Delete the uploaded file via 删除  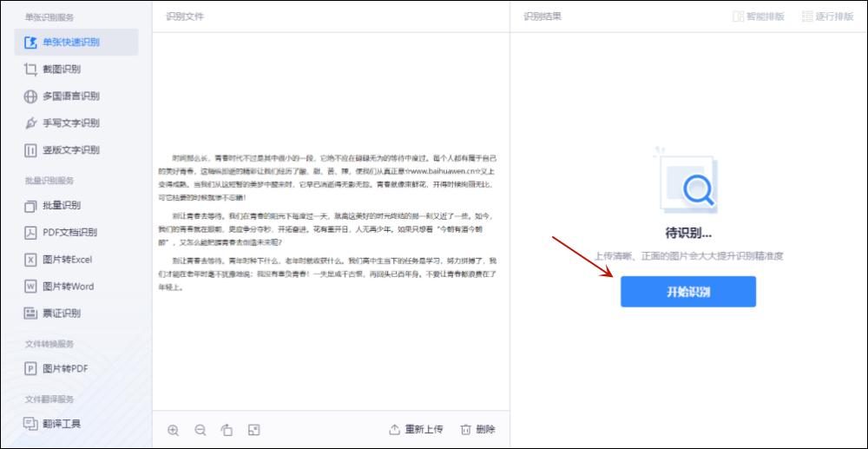pos(478,429)
